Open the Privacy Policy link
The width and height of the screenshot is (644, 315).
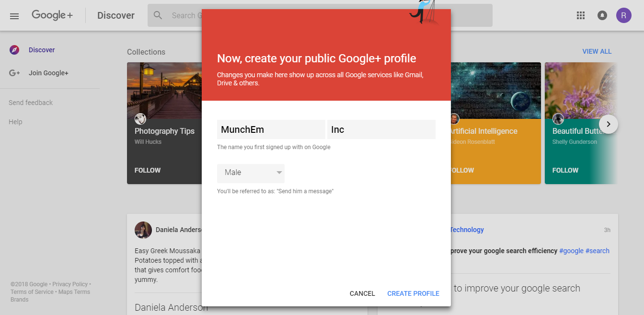(x=70, y=284)
